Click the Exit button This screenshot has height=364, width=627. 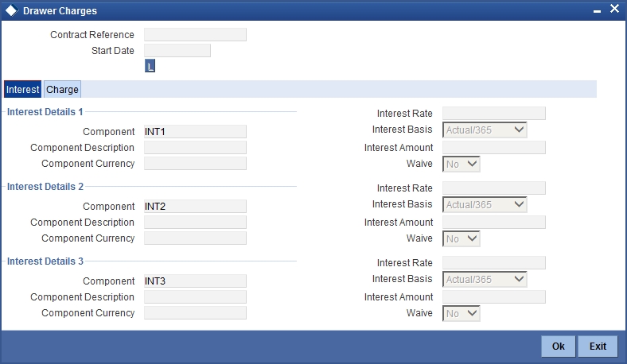(x=598, y=346)
